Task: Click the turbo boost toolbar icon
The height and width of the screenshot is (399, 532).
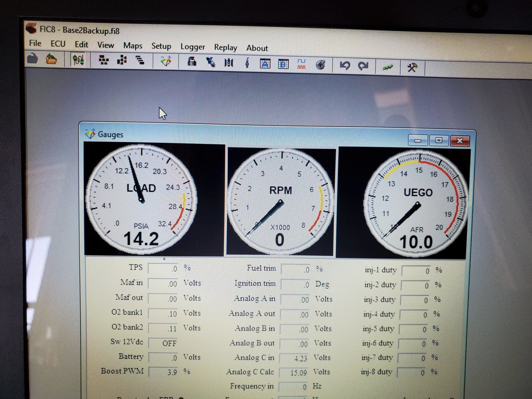Action: pos(320,65)
